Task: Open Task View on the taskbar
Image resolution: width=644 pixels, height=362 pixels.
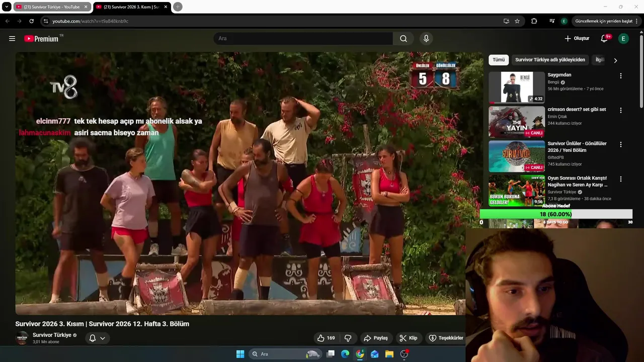Action: (331, 354)
